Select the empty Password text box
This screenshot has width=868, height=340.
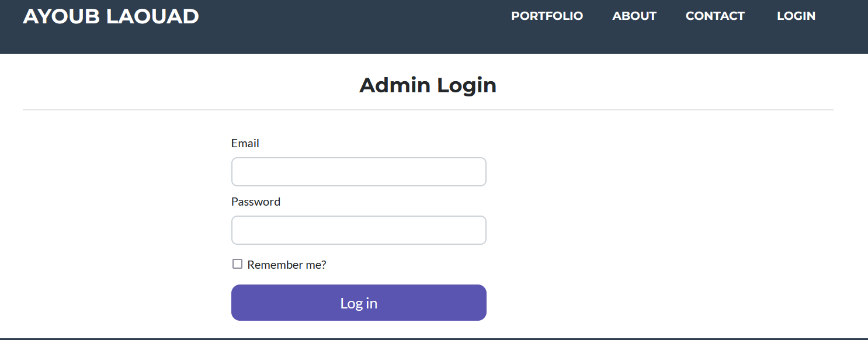359,230
